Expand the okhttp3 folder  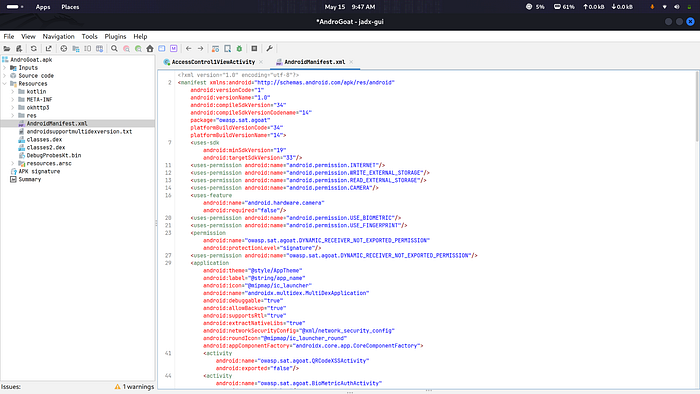click(13, 108)
